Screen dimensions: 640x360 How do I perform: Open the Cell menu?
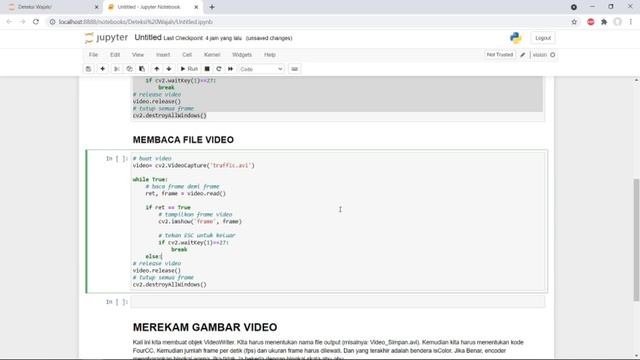(187, 55)
